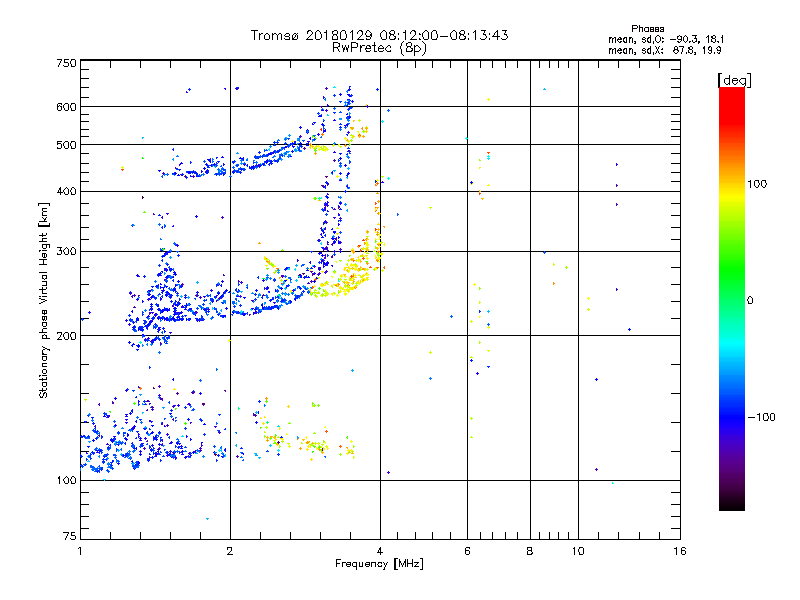800x600 pixels.
Task: Click the '600' height axis label
Action: tap(66, 107)
